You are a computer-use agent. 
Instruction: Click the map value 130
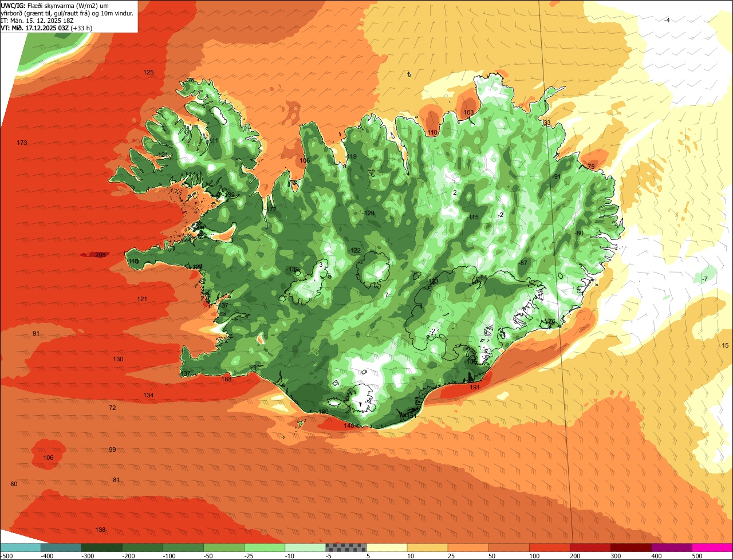pos(118,359)
